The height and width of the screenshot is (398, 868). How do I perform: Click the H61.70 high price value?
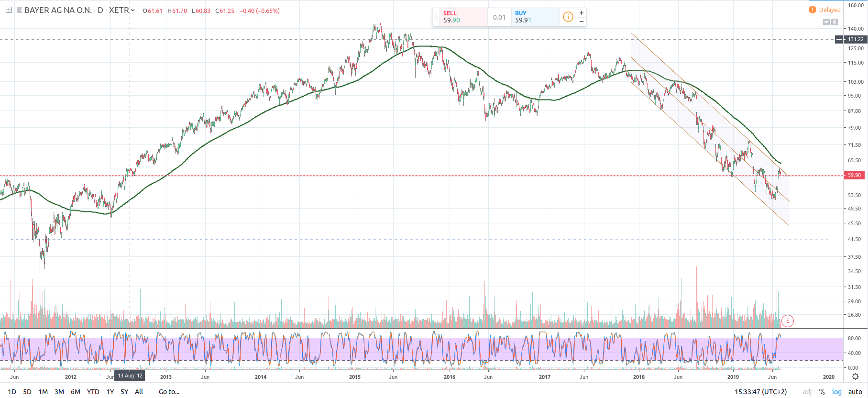click(177, 11)
